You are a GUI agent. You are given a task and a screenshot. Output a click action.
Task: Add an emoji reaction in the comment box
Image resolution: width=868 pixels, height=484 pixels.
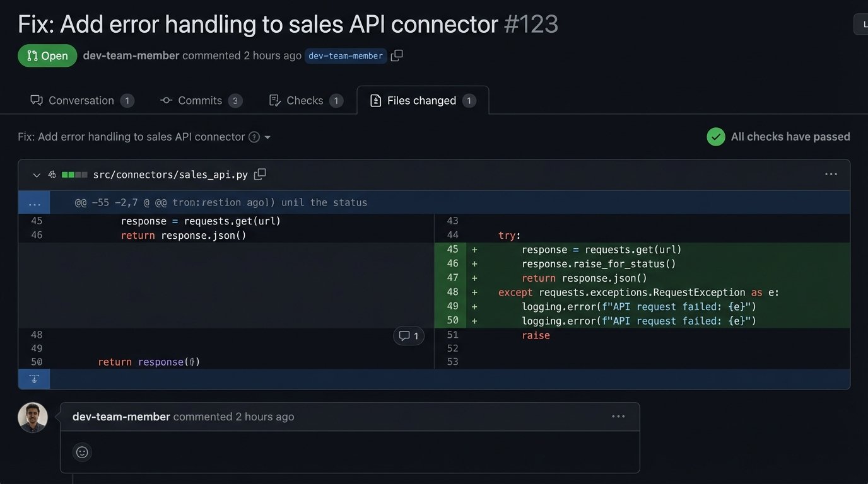pyautogui.click(x=81, y=452)
